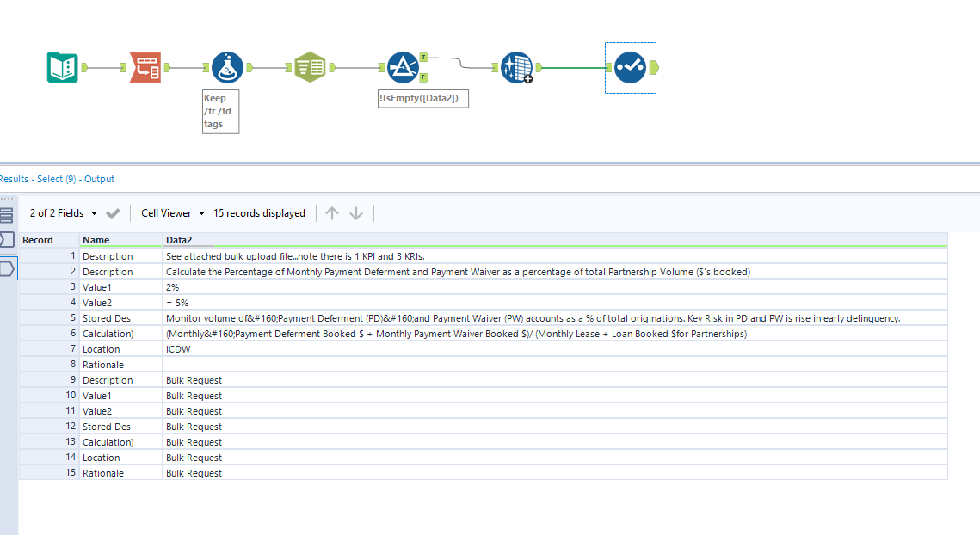Click the green Select hexagon tool
This screenshot has height=535, width=980.
[310, 66]
